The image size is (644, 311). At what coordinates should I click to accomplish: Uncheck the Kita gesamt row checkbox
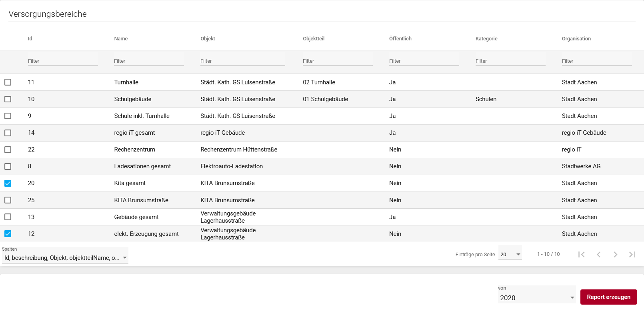click(8, 183)
